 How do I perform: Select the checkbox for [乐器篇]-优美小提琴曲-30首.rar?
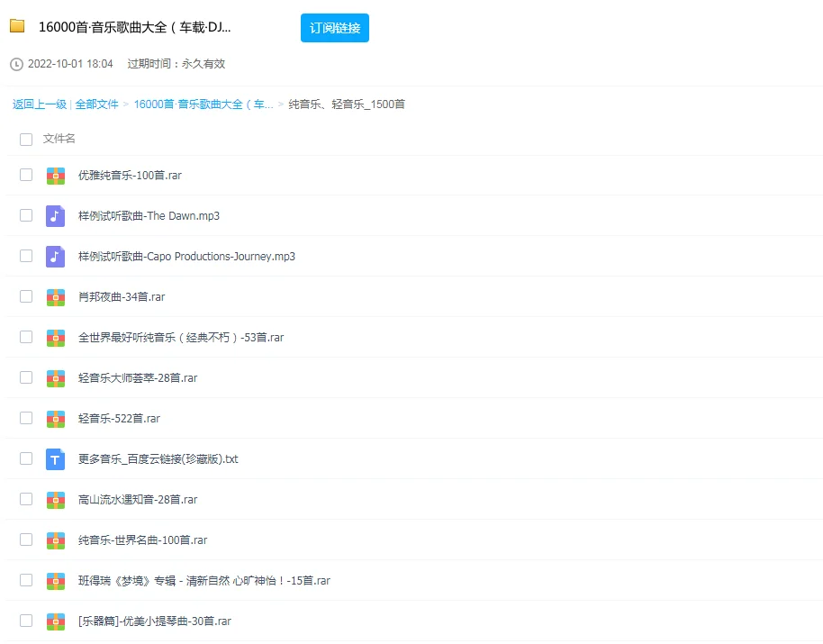click(25, 621)
